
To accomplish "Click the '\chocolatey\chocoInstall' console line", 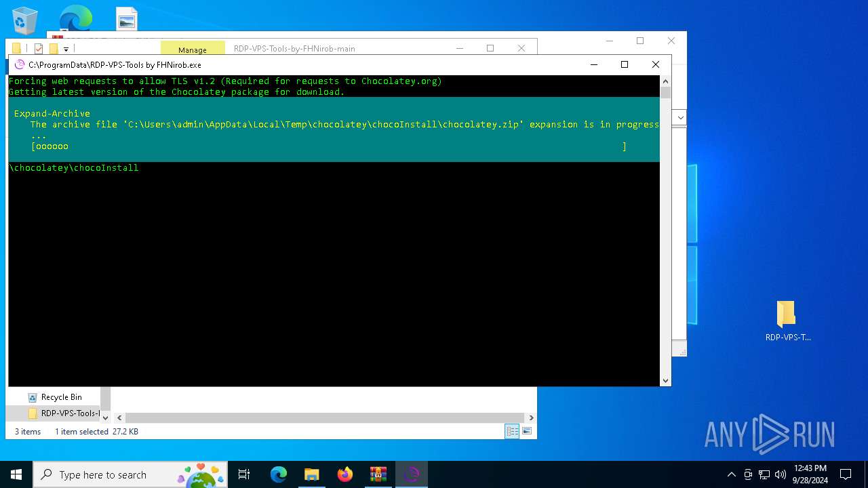I will 74,168.
